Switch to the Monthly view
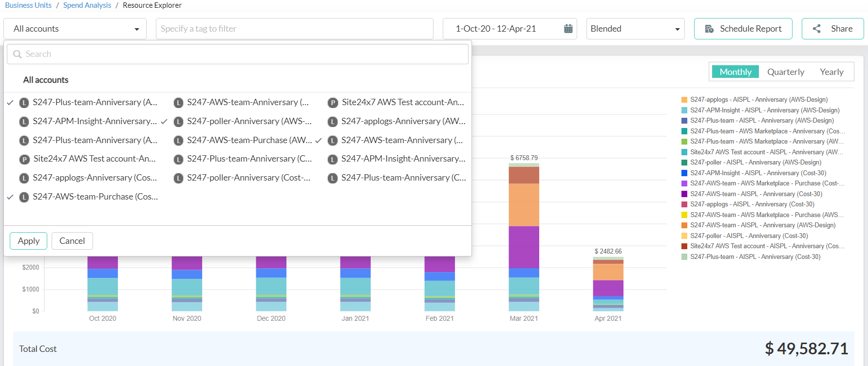868x366 pixels. [x=736, y=72]
